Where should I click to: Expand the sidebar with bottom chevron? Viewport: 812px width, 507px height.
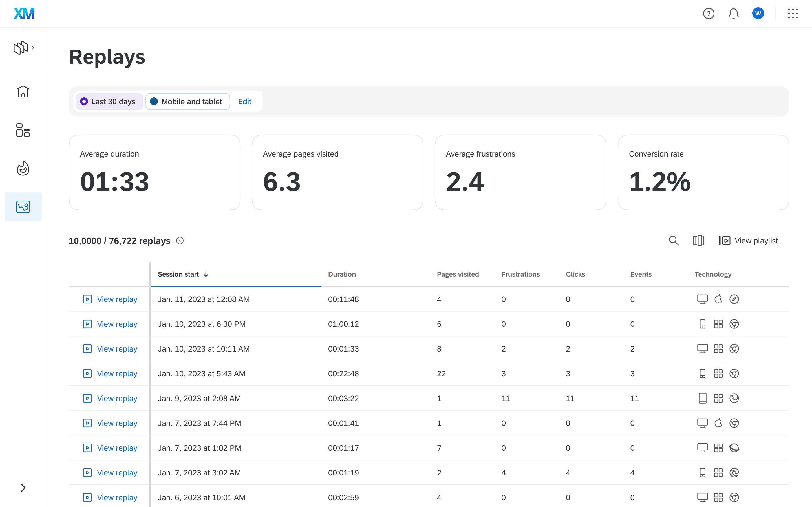23,488
